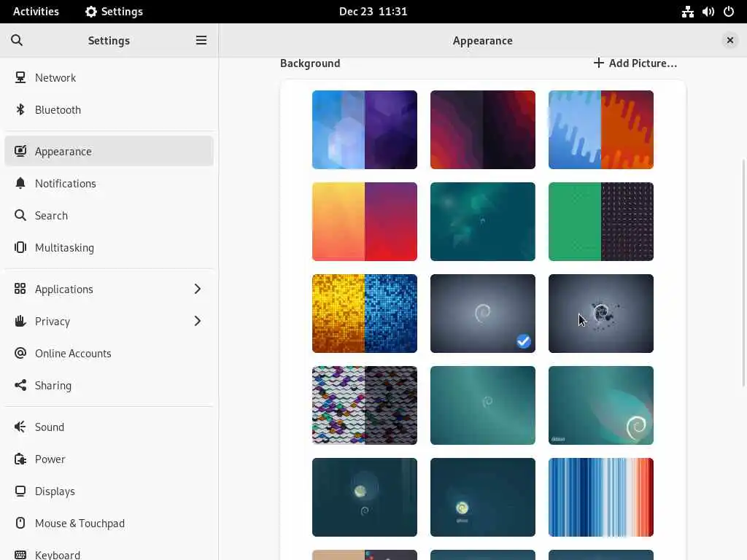Click the Sound speaker icon in sidebar
Screen dimensions: 747x560
pyautogui.click(x=20, y=427)
